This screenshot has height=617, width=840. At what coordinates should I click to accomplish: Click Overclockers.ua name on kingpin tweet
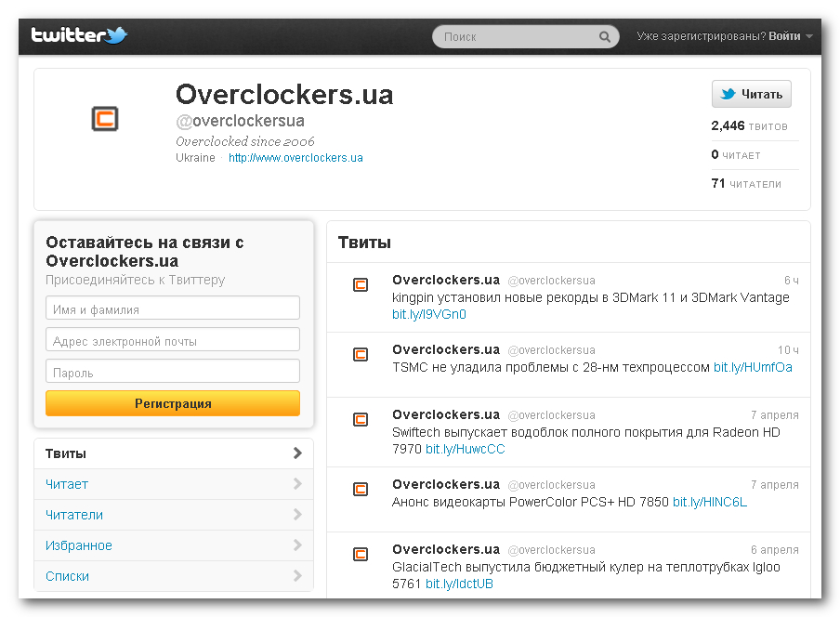point(446,280)
